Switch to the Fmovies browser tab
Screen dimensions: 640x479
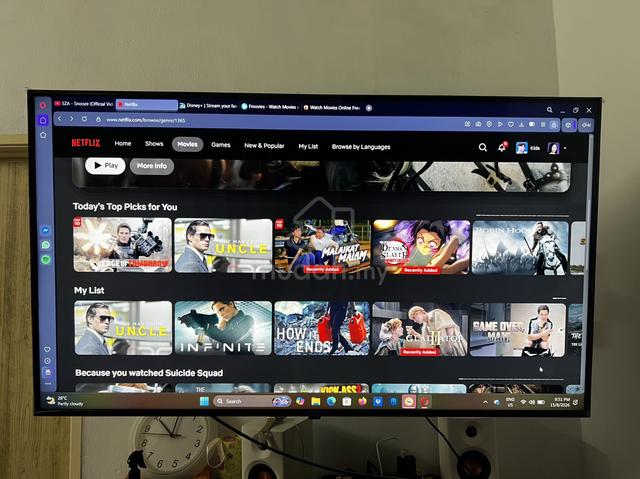pos(269,107)
